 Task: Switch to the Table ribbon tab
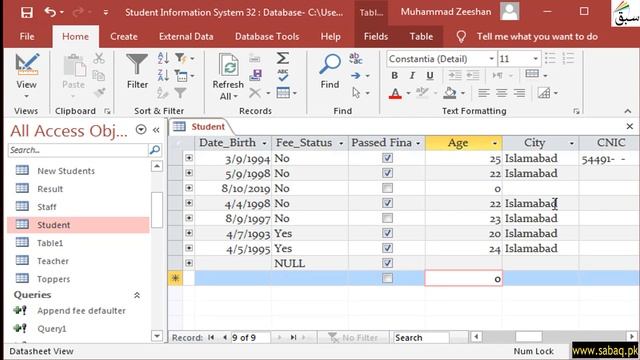[421, 37]
